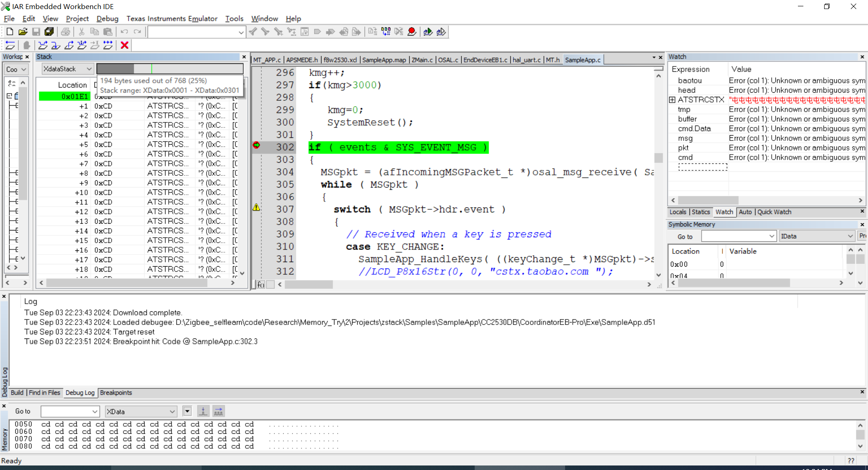Toggle breakpoint with the red dot icon

(x=411, y=32)
